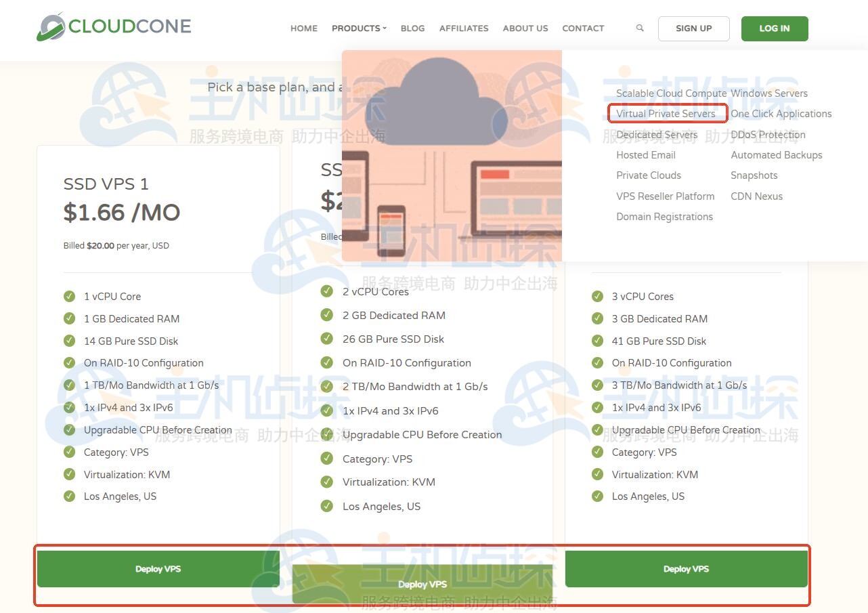This screenshot has height=613, width=868.
Task: Open the Blog page
Action: pyautogui.click(x=412, y=28)
